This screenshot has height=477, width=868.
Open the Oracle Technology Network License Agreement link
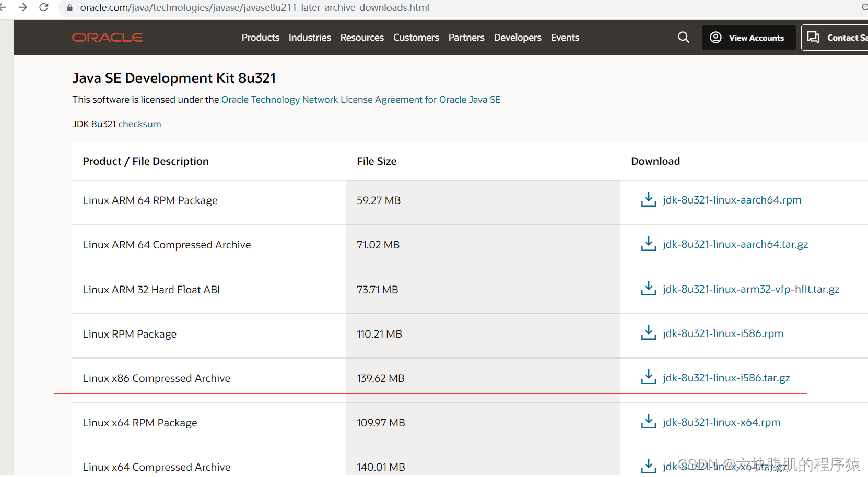(361, 100)
